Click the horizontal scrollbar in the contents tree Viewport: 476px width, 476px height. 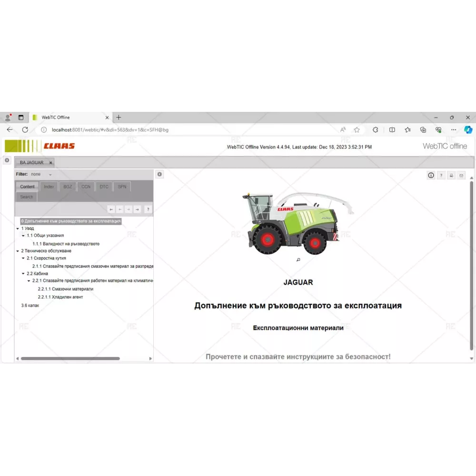click(x=70, y=358)
